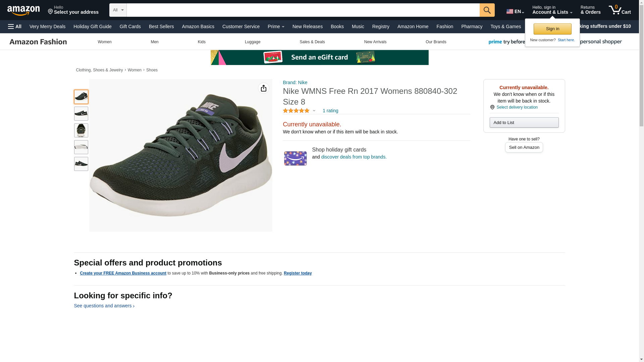Open the shopping cart icon
The image size is (644, 362).
[619, 10]
